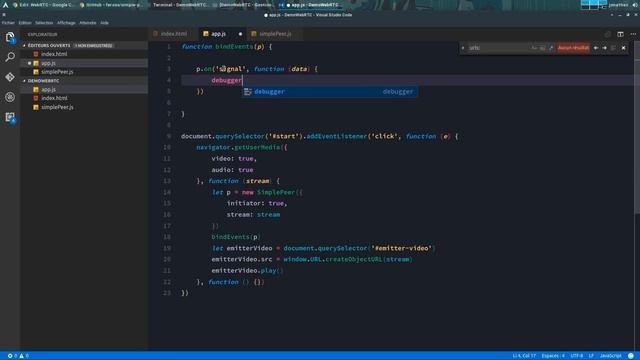Open the Edition menu
The image size is (640, 360).
click(x=25, y=23)
